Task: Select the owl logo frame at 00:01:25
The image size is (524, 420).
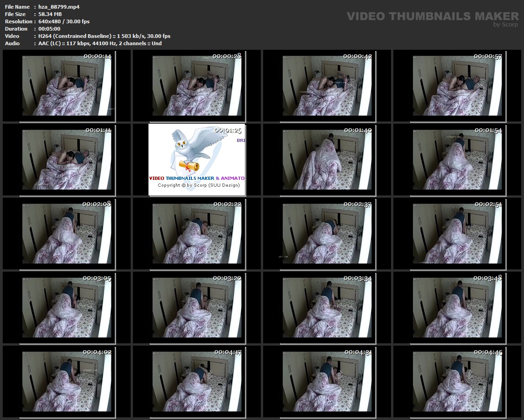Action: [x=197, y=160]
